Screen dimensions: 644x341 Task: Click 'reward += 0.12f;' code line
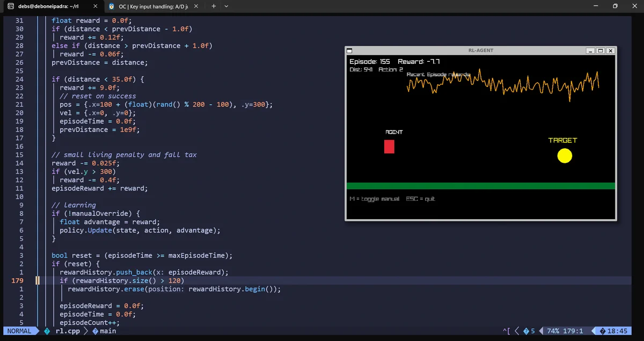92,37
